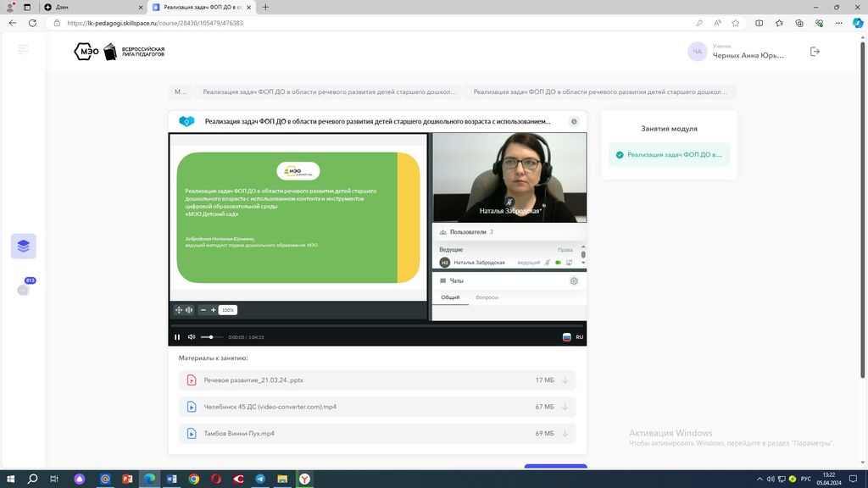
Task: Zoom in the slide with plus button
Action: 214,310
